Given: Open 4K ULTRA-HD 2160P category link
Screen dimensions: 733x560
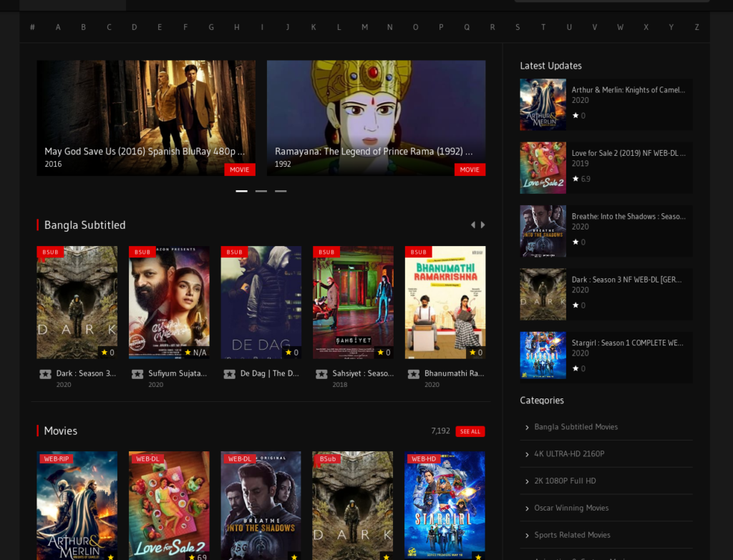Looking at the screenshot, I should (x=569, y=454).
